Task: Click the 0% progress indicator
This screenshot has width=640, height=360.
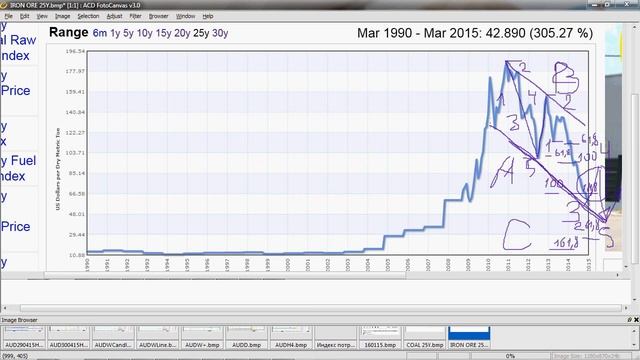Action: point(510,356)
